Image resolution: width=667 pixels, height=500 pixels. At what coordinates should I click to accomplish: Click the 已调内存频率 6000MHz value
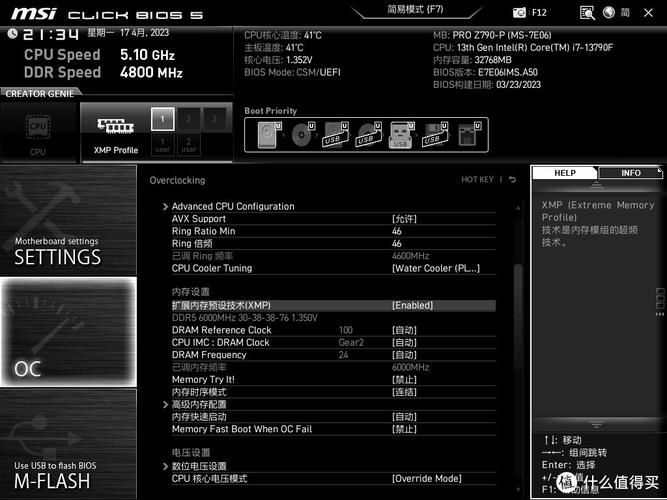point(410,367)
